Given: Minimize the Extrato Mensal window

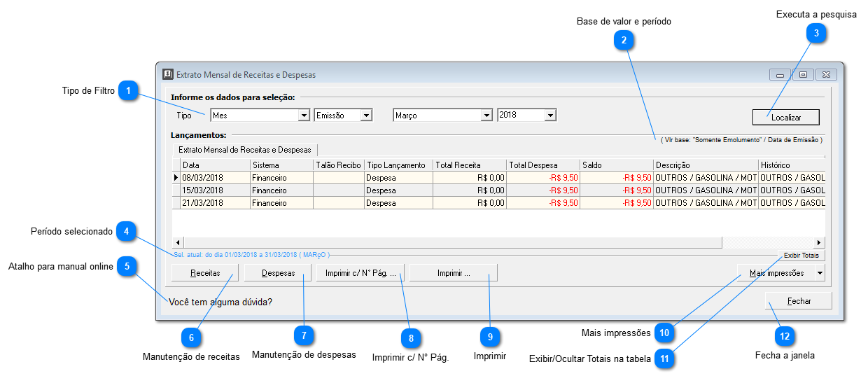Looking at the screenshot, I should click(x=780, y=74).
